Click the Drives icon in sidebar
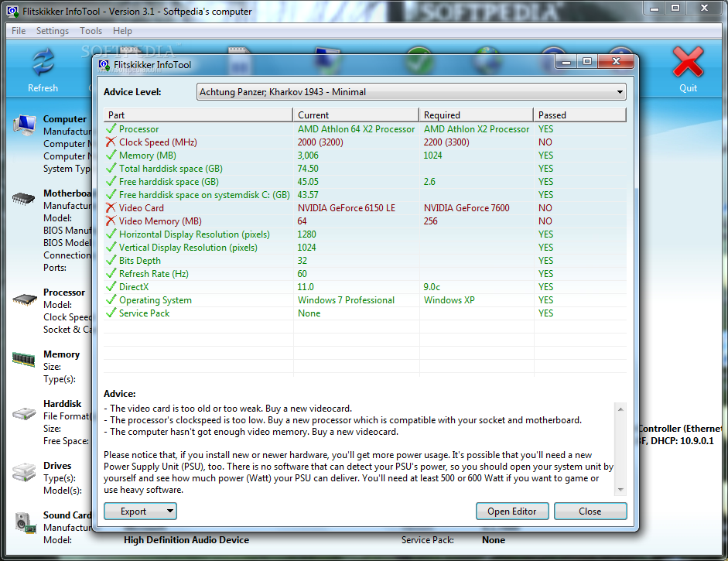The width and height of the screenshot is (728, 561). tap(24, 472)
